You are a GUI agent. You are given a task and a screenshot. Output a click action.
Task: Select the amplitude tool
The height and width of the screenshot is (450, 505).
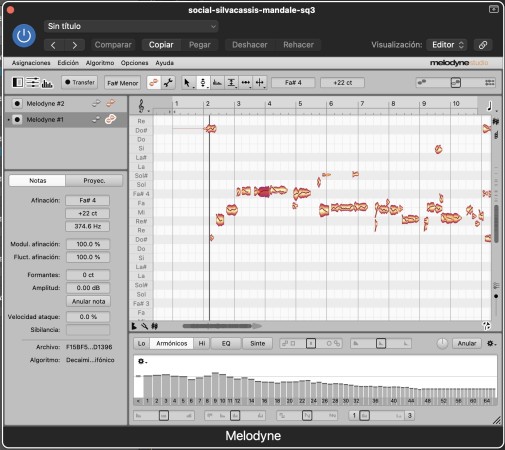[231, 83]
